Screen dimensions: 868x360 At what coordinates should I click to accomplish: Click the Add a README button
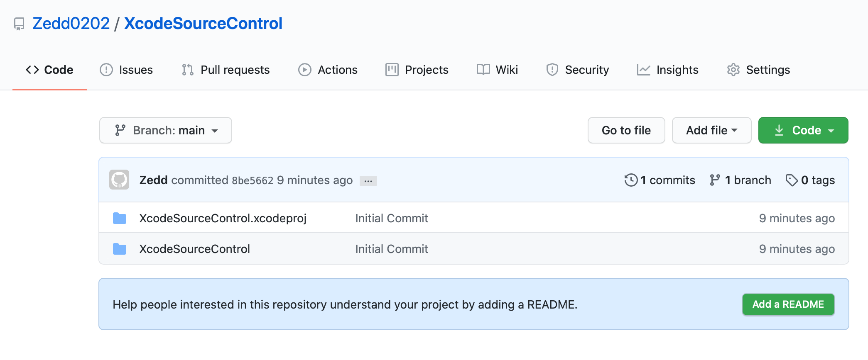coord(788,304)
